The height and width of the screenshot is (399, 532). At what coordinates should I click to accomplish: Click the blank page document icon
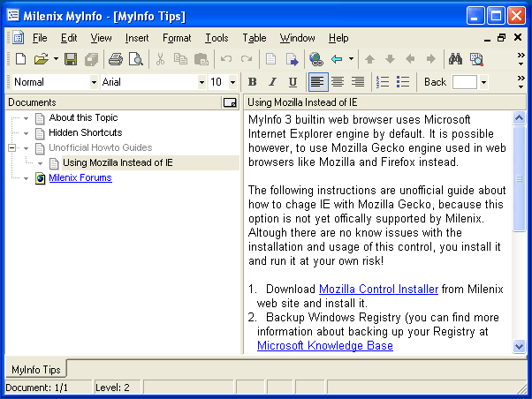click(270, 59)
